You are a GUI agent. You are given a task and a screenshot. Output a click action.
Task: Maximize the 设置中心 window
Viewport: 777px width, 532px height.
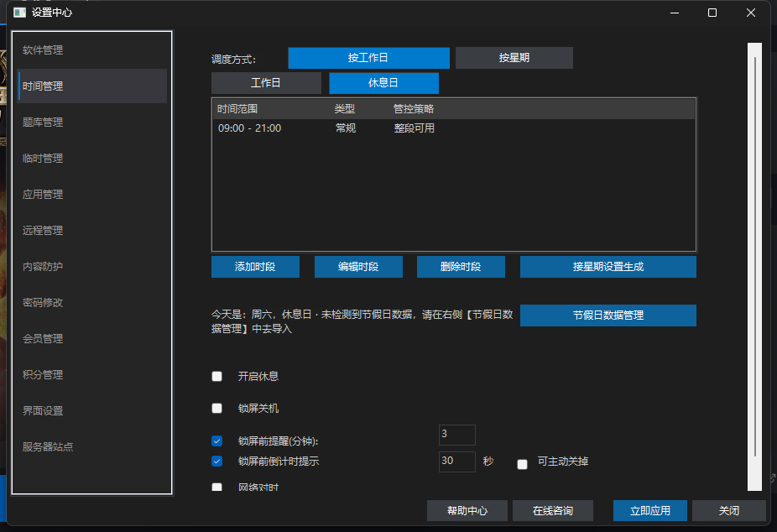tap(712, 13)
